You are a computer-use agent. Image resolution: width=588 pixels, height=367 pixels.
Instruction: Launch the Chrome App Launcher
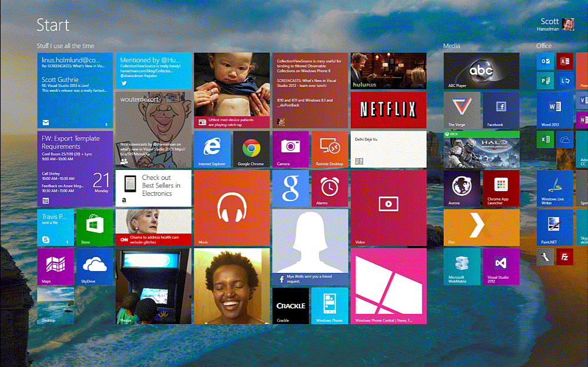pos(501,189)
